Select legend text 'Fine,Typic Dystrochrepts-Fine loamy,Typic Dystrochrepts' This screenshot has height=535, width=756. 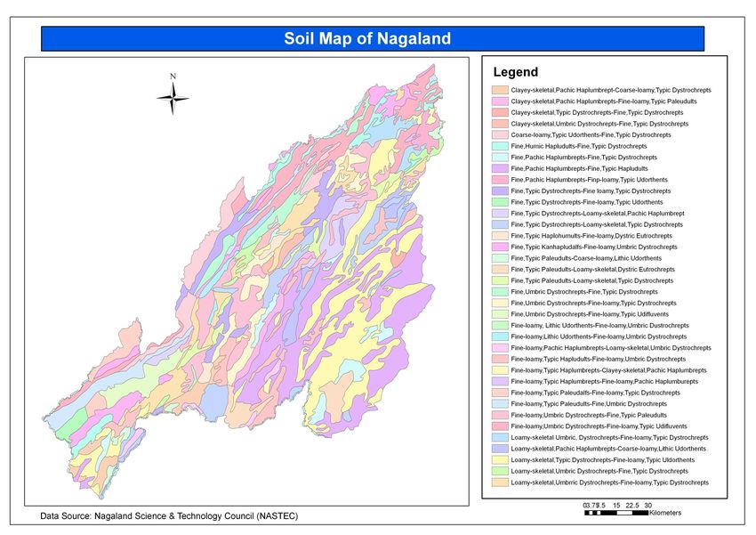591,191
